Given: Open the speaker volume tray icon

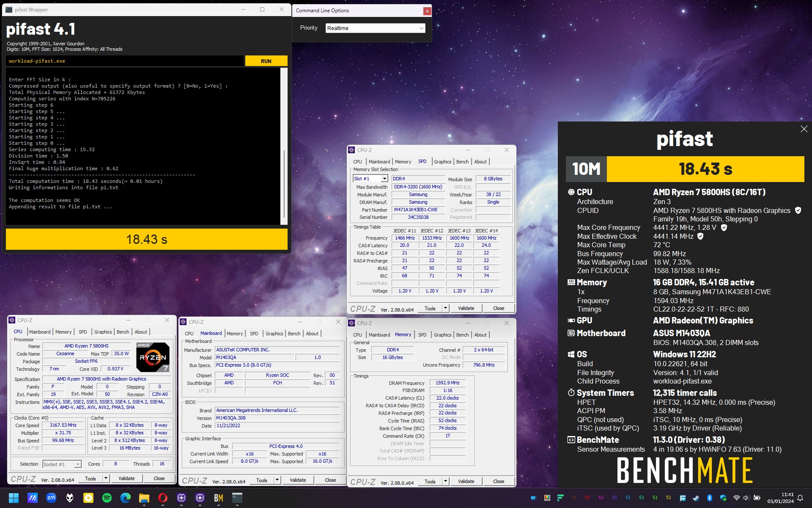Looking at the screenshot, I should click(x=746, y=498).
